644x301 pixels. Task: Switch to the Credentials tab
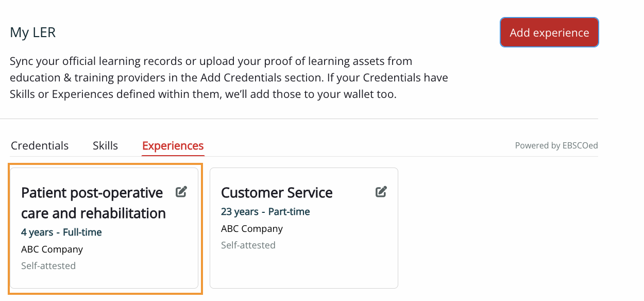(40, 145)
